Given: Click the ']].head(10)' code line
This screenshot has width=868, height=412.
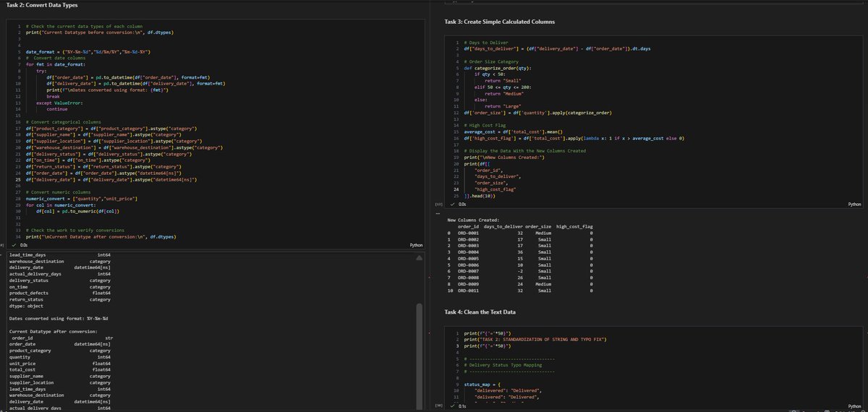Looking at the screenshot, I should pyautogui.click(x=481, y=196).
